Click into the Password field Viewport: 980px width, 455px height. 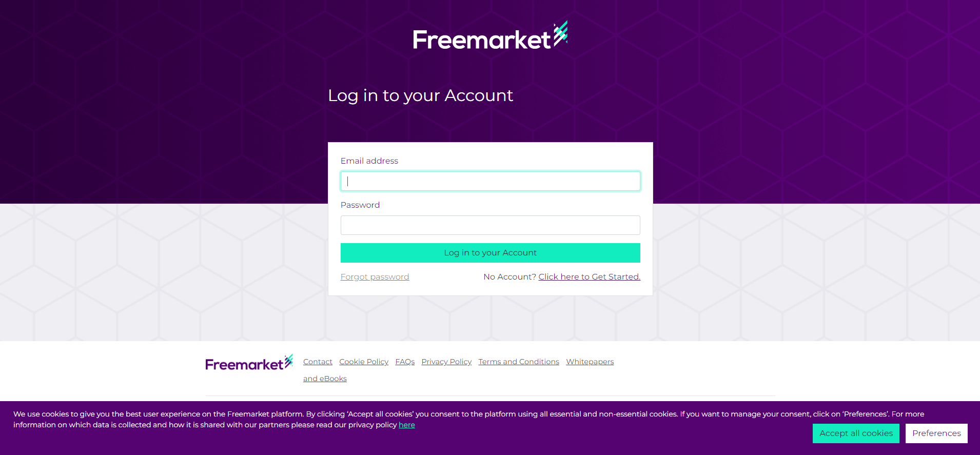pyautogui.click(x=490, y=225)
